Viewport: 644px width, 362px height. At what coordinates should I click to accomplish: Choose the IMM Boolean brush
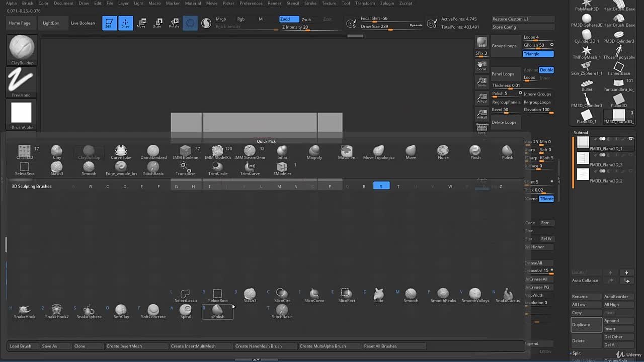point(186,151)
